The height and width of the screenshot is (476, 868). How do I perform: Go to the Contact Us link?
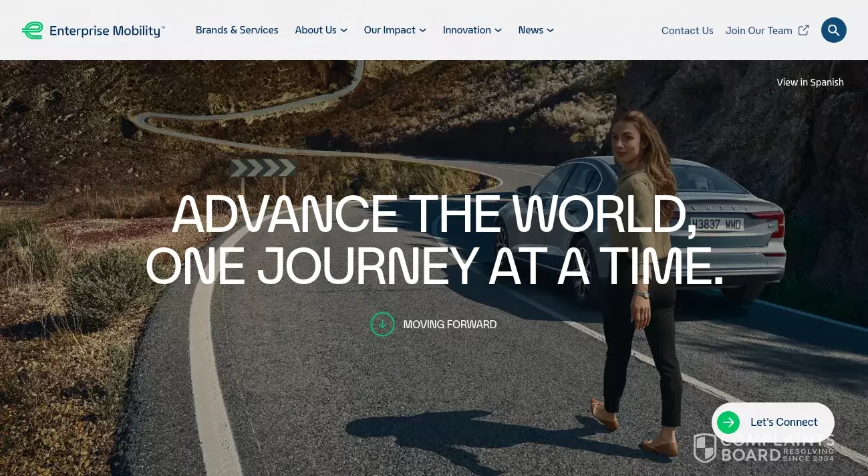click(x=687, y=31)
